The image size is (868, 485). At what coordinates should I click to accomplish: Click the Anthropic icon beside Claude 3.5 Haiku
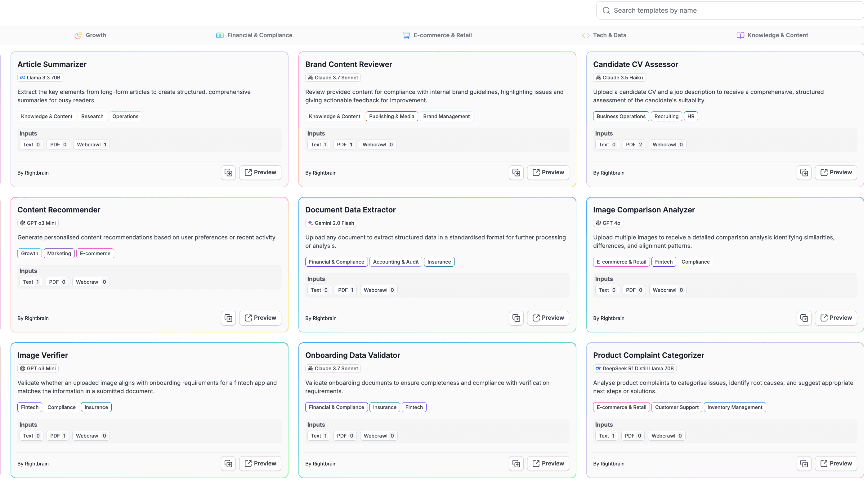point(598,78)
